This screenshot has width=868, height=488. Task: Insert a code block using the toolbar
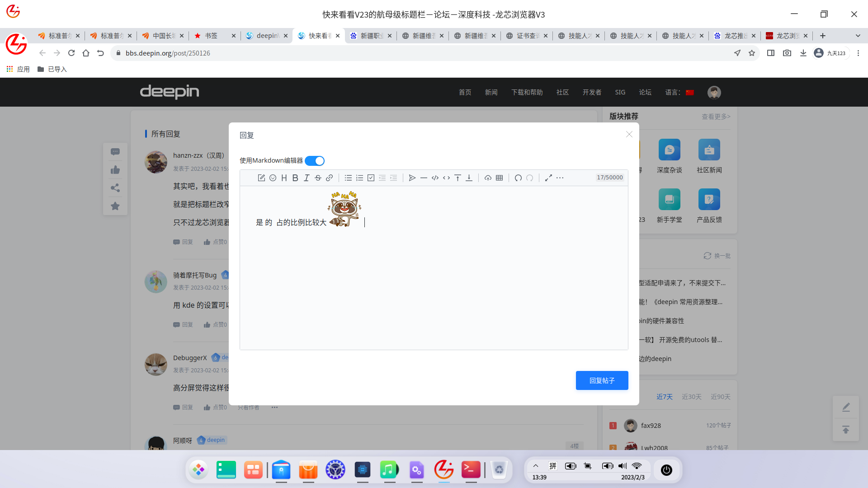point(435,178)
